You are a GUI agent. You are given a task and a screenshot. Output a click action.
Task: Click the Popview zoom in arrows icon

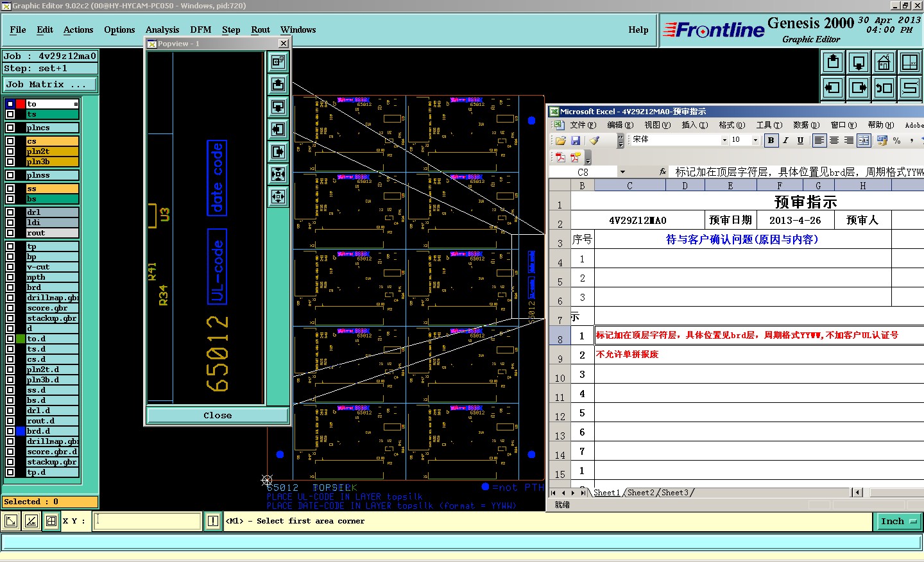278,174
